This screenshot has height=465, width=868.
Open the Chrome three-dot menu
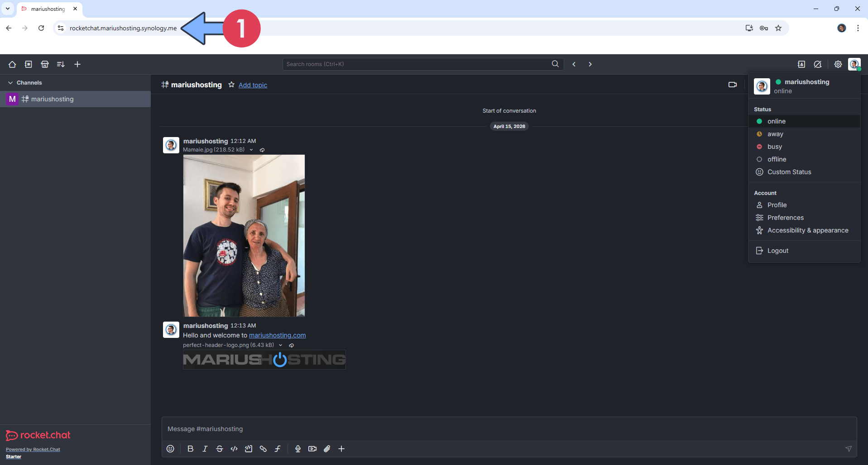pyautogui.click(x=858, y=28)
